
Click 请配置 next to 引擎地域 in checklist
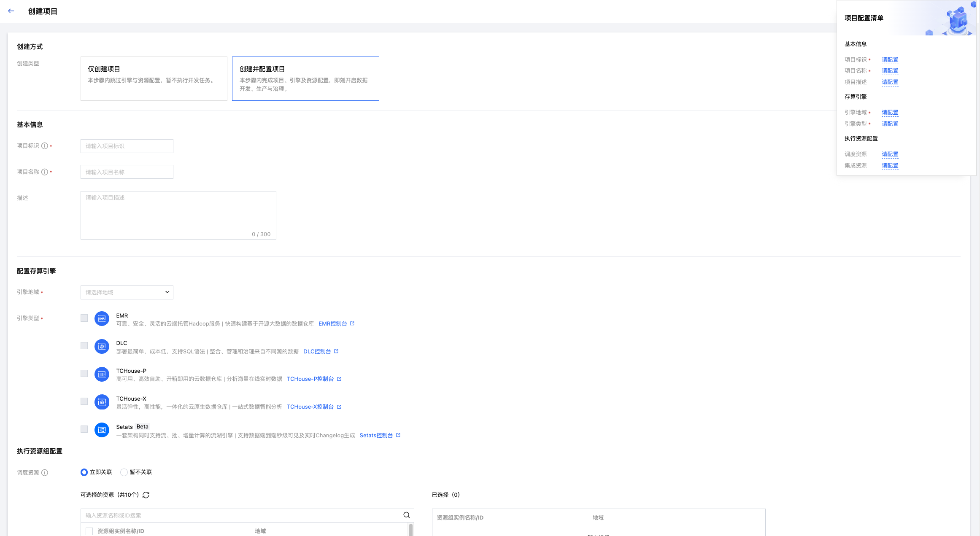890,112
